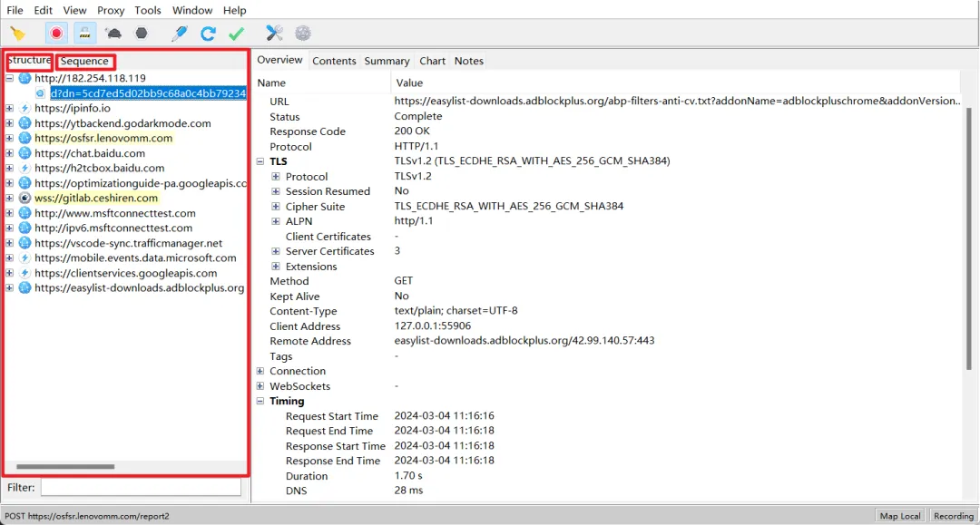
Task: Open the Proxy menu
Action: pos(111,10)
